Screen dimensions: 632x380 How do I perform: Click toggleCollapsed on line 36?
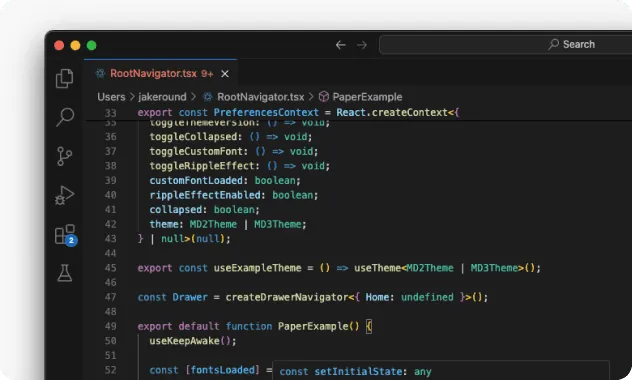click(193, 137)
